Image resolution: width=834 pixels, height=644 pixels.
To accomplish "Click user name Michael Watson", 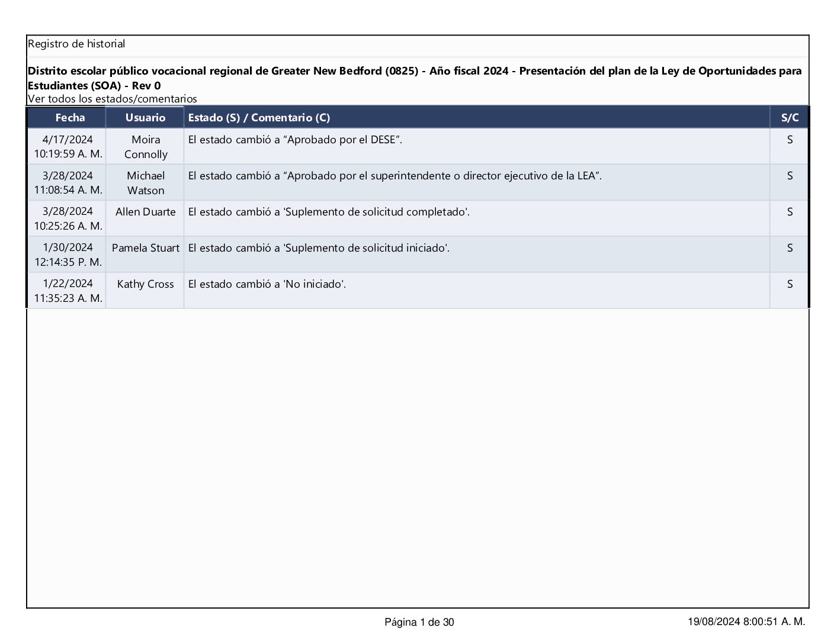I will 146,183.
